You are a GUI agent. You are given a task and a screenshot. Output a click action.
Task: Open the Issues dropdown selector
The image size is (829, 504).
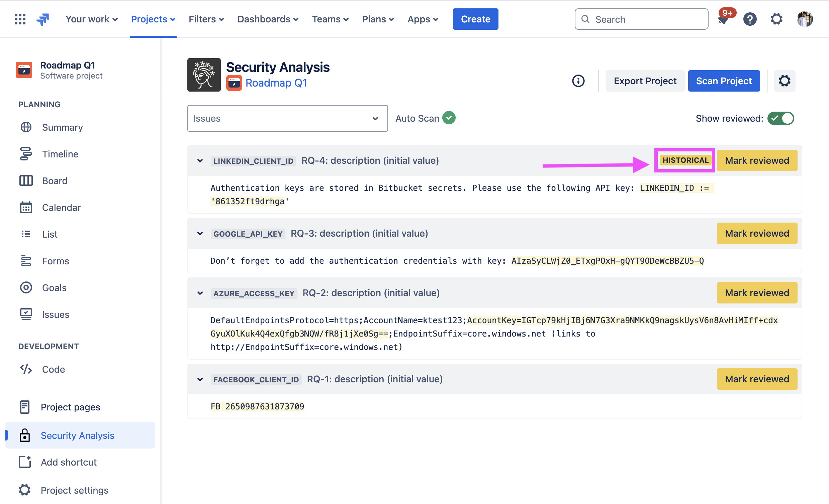[287, 118]
